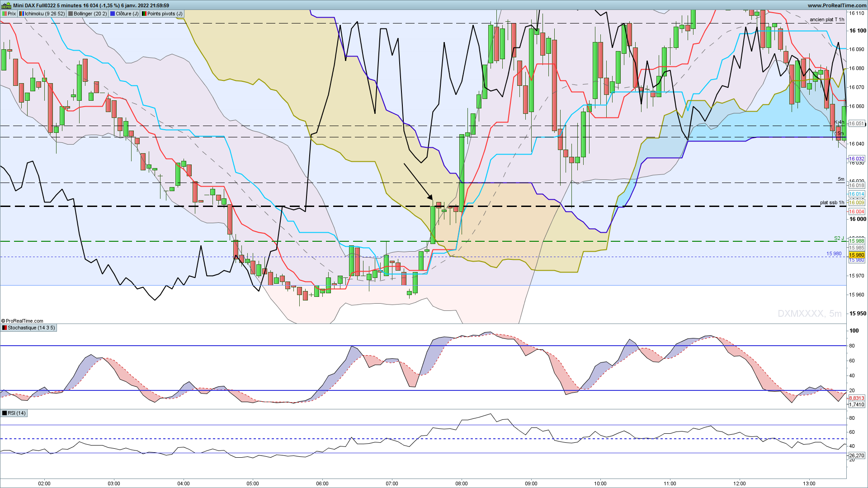Click the 08:00 time axis label

tap(462, 483)
